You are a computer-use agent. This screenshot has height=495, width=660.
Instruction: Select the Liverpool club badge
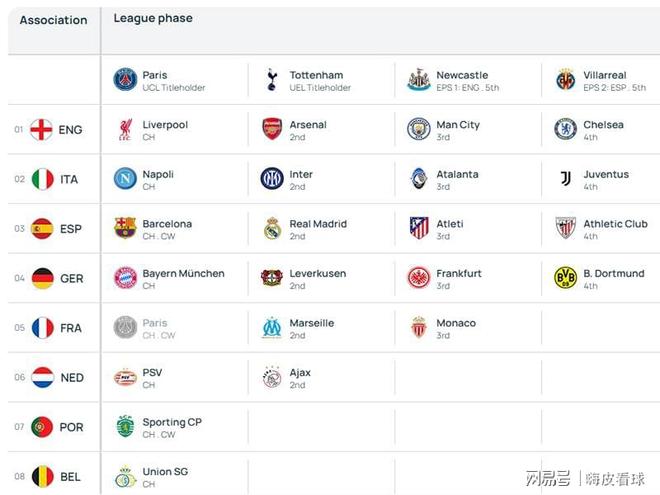(x=125, y=129)
